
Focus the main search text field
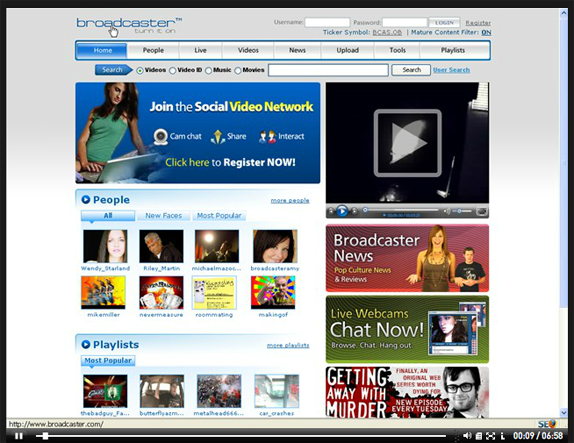[328, 70]
